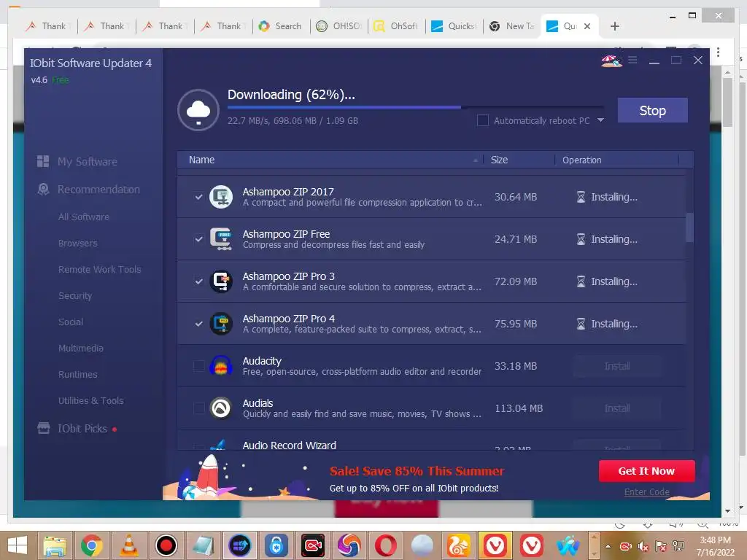
Task: Open VLC media player from the taskbar
Action: point(128,545)
